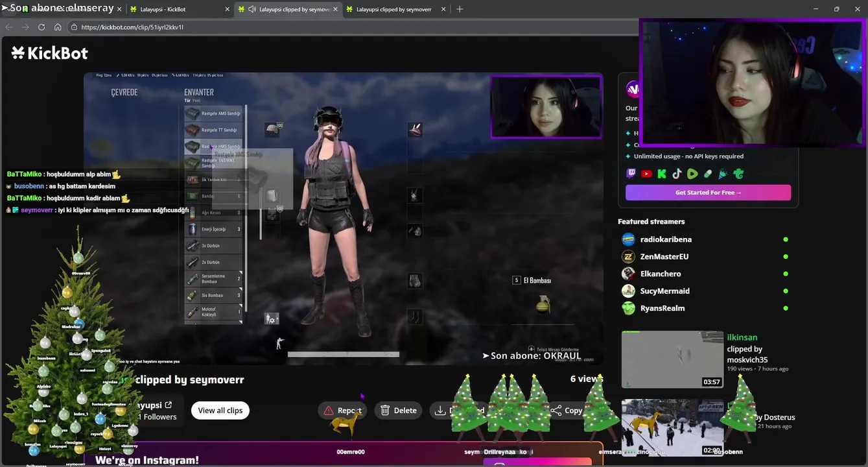Click the TikTok platform icon
Screen dimensions: 868x467
click(677, 174)
